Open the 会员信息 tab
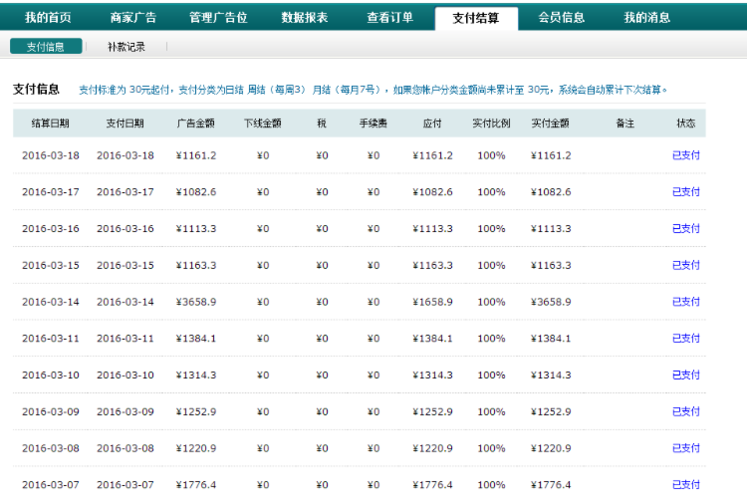 (562, 18)
